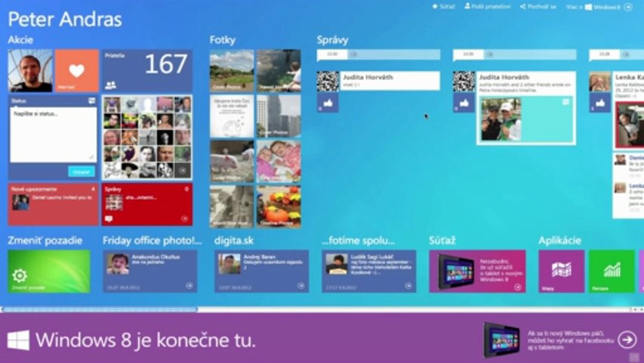Click arrow on digita.sk tile
644x363 pixels.
pyautogui.click(x=301, y=285)
